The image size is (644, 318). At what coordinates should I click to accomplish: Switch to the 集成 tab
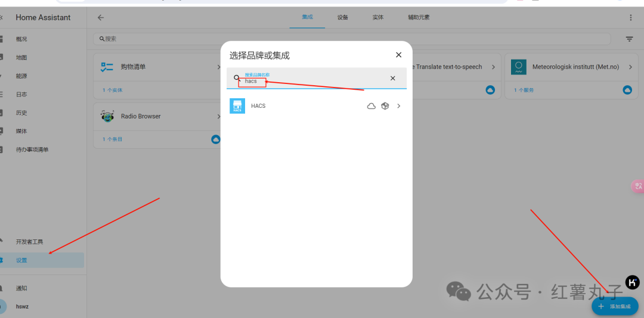pyautogui.click(x=307, y=17)
